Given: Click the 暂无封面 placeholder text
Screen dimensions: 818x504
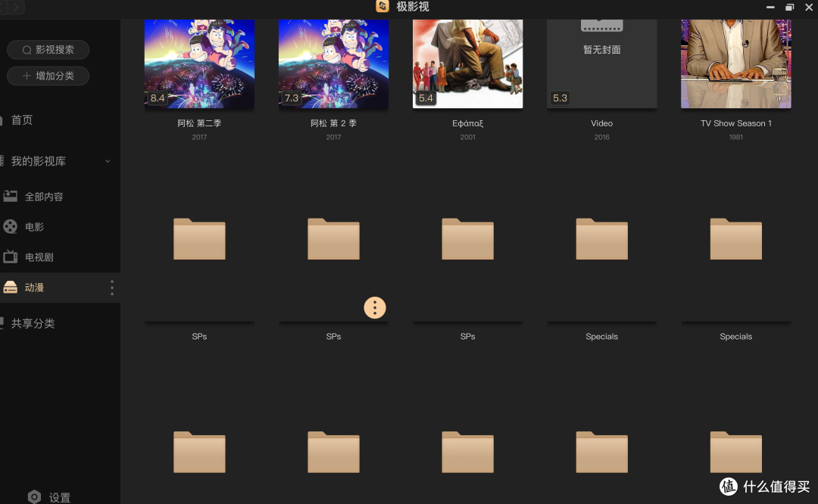Looking at the screenshot, I should [601, 50].
